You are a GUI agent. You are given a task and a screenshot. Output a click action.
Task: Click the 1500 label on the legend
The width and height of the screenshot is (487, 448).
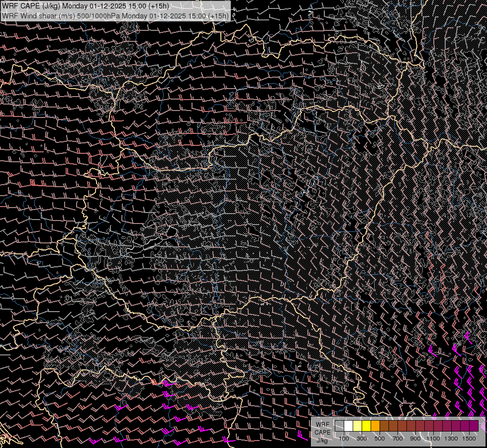click(x=469, y=439)
